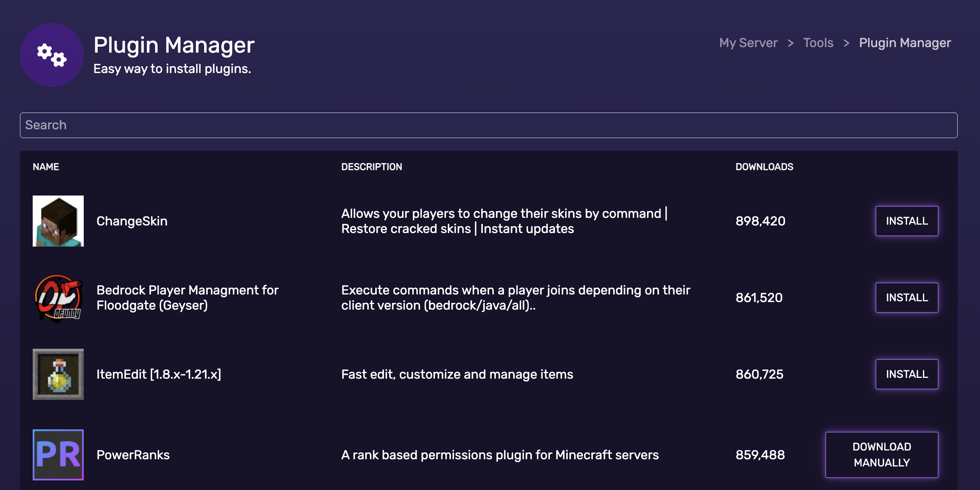Select the PowerRanks plugin name
This screenshot has height=490, width=980.
pos(133,454)
